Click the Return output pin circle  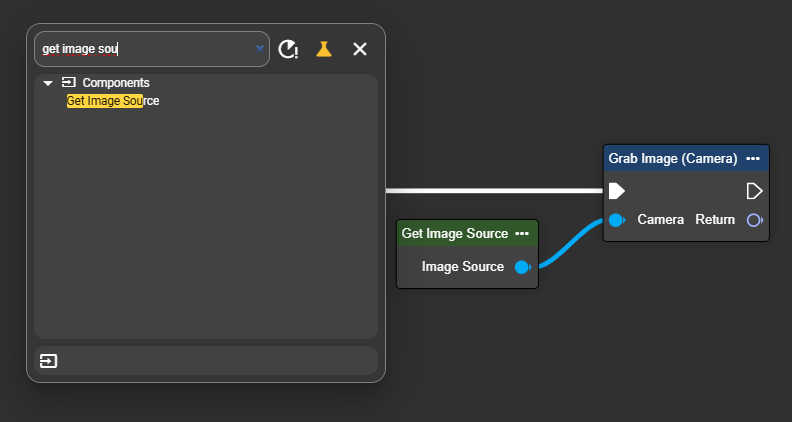tap(754, 220)
